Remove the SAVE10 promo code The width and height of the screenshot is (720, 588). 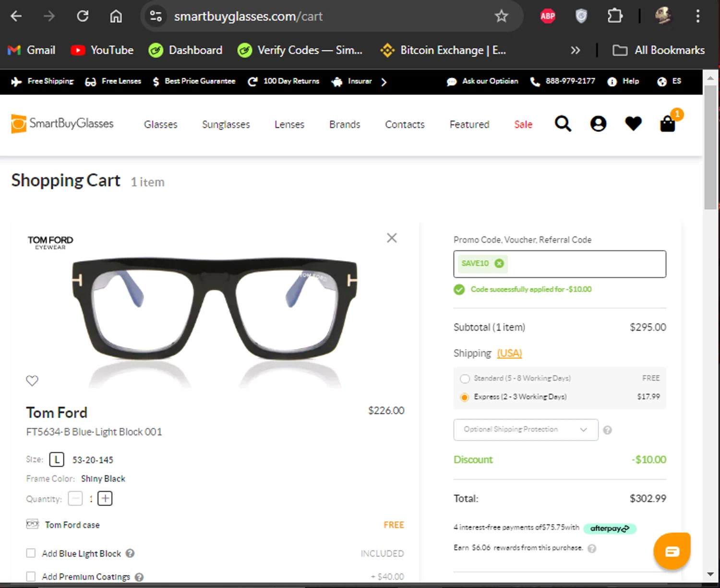click(x=499, y=263)
